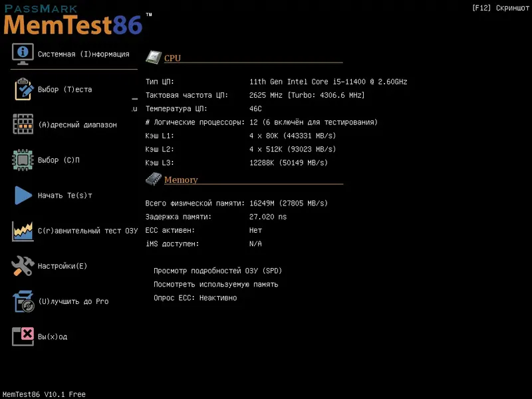This screenshot has width=532, height=399.
Task: Click L1 cache value 4 x 80K
Action: click(x=293, y=136)
